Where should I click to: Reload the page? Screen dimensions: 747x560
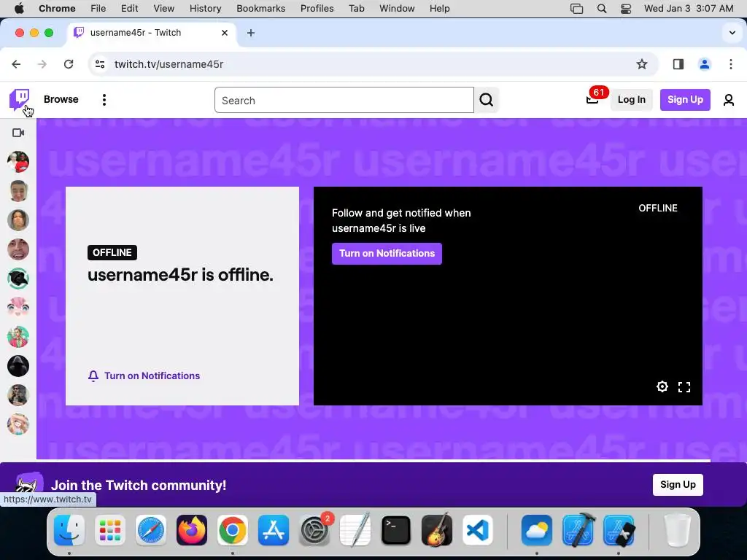[x=69, y=64]
